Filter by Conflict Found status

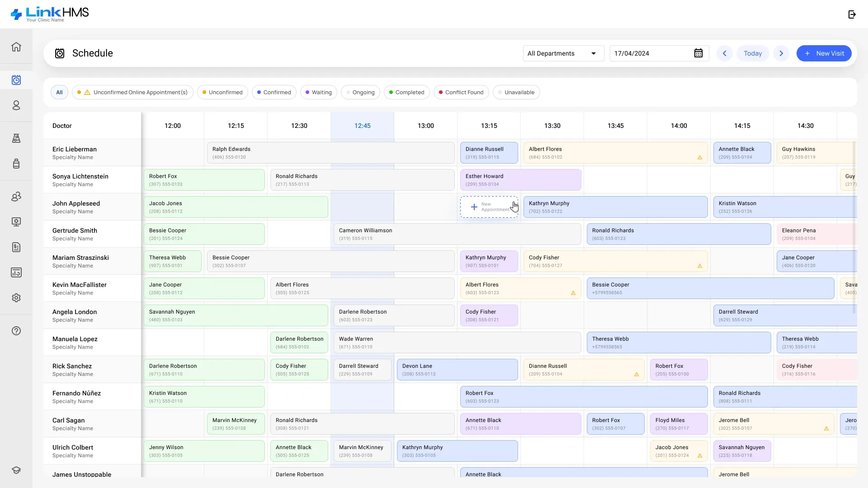click(x=461, y=92)
